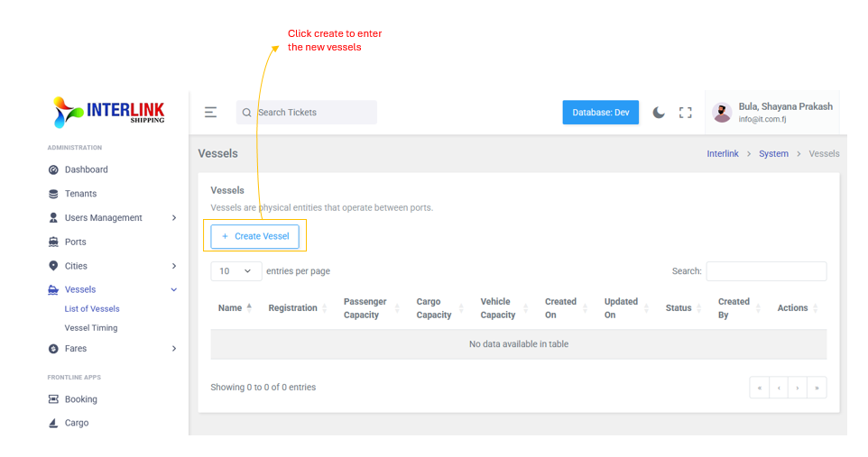868x457 pixels.
Task: Click the Database: Dev button
Action: [600, 113]
